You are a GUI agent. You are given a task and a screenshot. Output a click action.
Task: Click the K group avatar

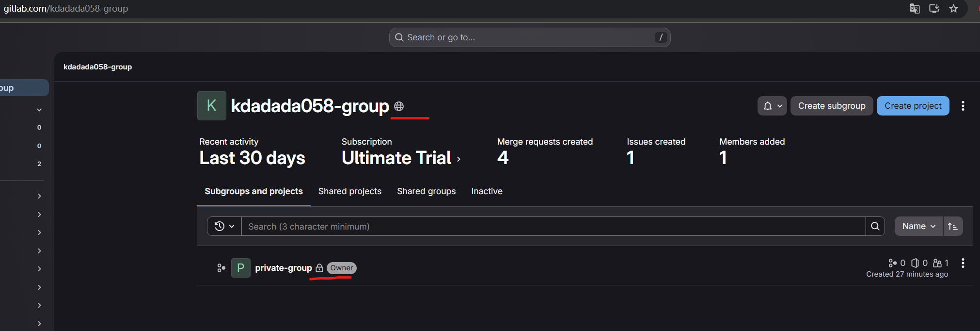(x=212, y=106)
